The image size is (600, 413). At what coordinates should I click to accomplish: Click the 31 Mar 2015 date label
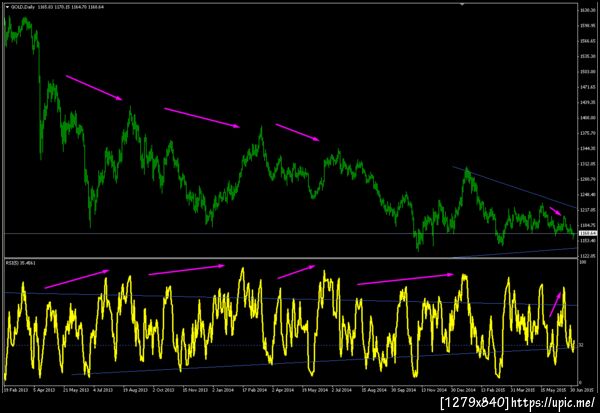coord(522,390)
